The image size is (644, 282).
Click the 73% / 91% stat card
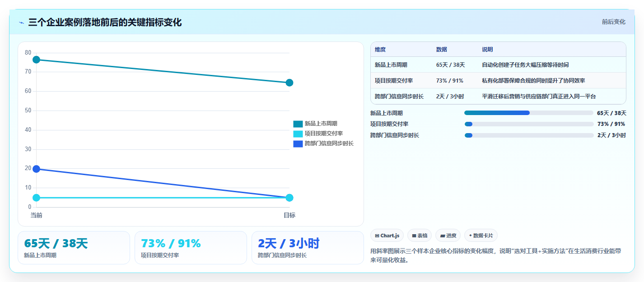[191, 248]
